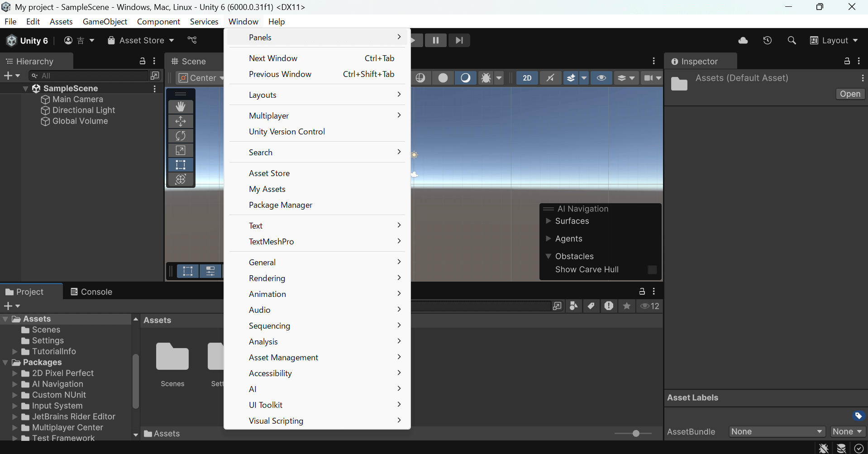Click the Hierarchy search scope icon
This screenshot has width=868, height=454.
coord(155,75)
